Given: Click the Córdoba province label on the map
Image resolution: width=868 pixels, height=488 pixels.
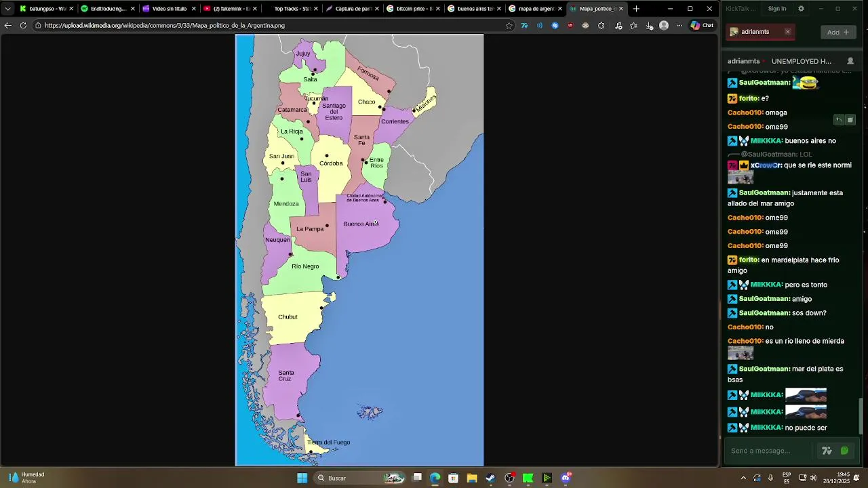Looking at the screenshot, I should coord(331,163).
